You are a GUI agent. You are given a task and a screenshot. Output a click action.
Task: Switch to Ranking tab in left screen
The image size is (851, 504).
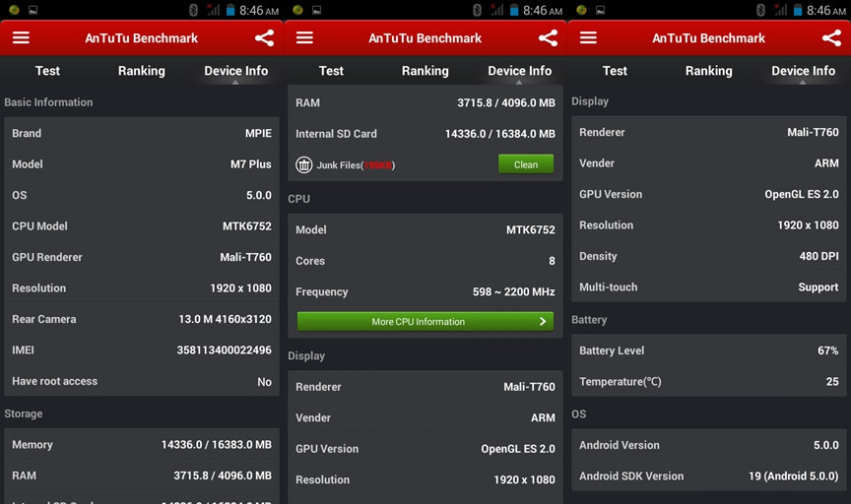pyautogui.click(x=142, y=71)
